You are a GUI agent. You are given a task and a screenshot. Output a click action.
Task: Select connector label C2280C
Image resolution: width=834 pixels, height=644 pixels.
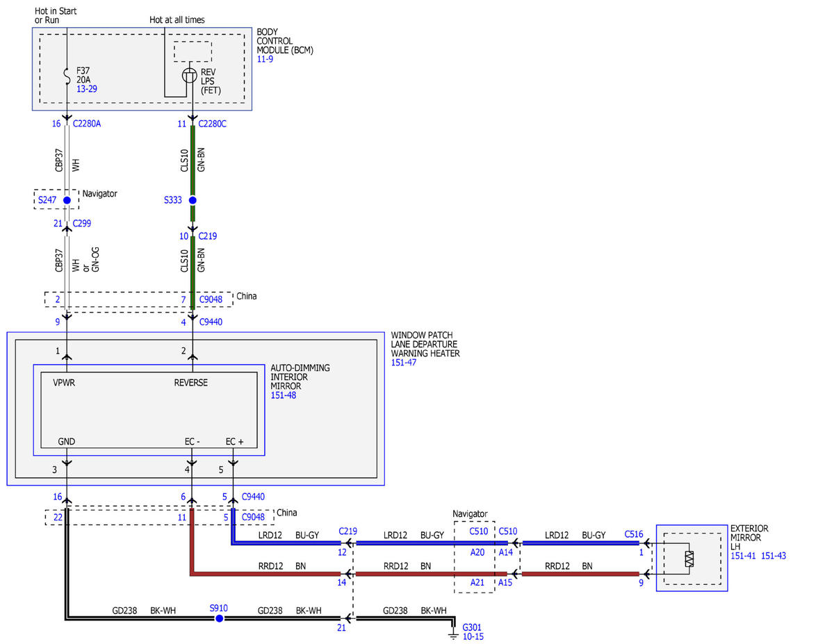[x=212, y=124]
